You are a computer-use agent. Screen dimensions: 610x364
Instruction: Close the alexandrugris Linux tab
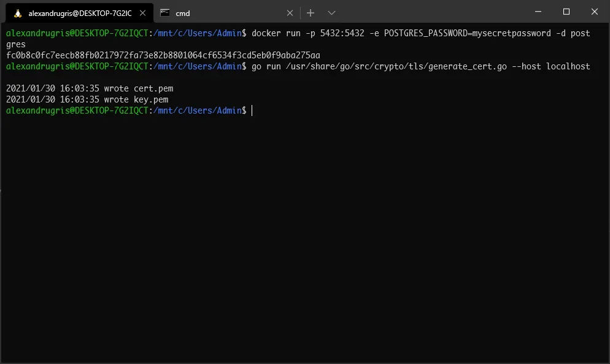143,14
